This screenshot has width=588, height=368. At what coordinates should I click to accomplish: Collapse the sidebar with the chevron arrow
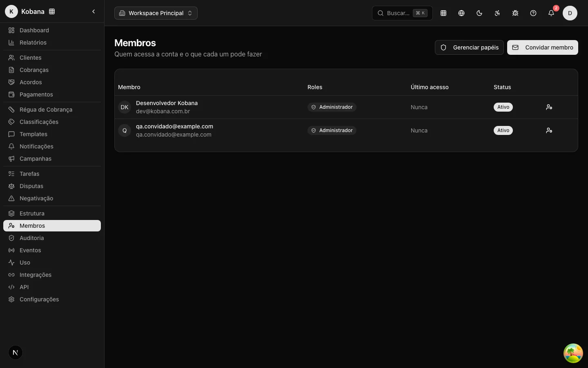pos(94,11)
